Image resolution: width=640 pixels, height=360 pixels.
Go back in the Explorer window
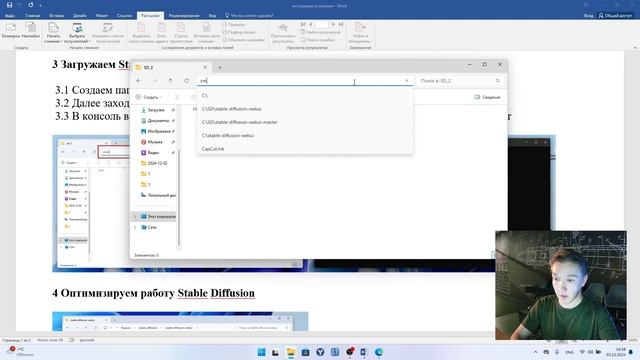[139, 81]
